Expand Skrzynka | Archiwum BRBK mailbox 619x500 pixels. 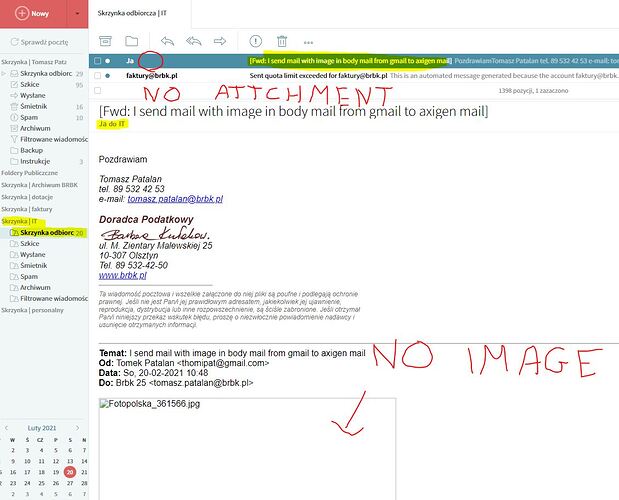coord(39,185)
